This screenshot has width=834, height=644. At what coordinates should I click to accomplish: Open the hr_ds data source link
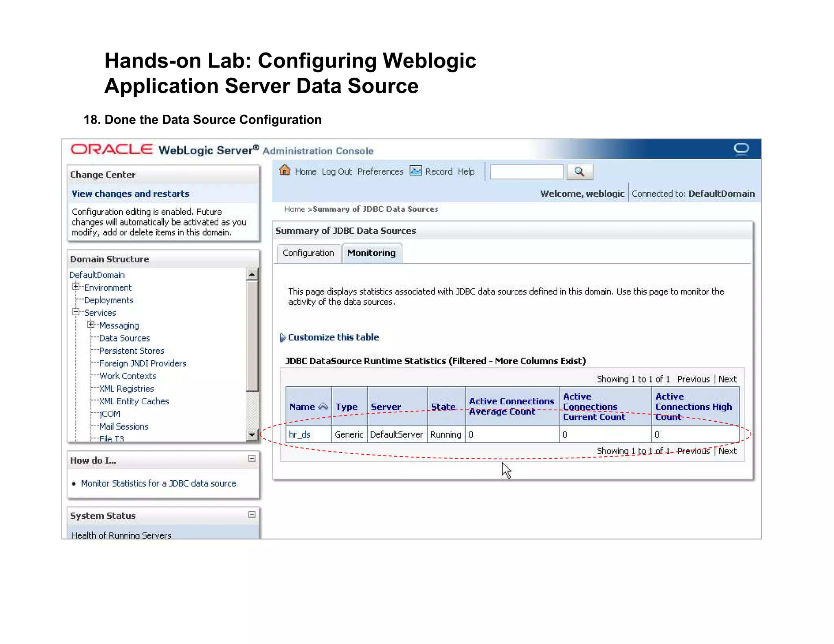coord(299,435)
